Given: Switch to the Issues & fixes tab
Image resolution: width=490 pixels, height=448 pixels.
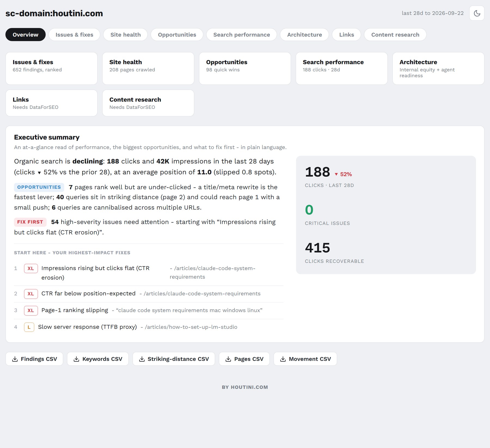Looking at the screenshot, I should coord(74,35).
